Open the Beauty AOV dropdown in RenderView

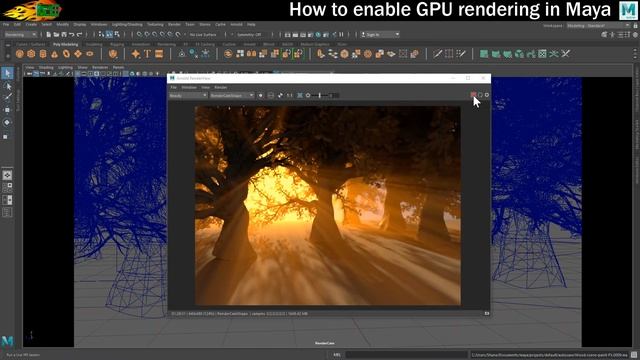[188, 95]
